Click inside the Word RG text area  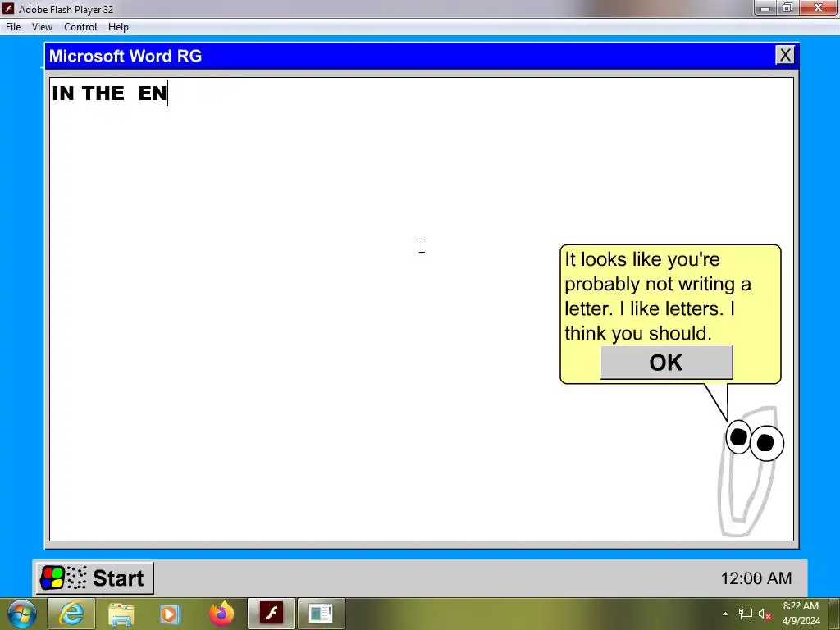(x=422, y=309)
